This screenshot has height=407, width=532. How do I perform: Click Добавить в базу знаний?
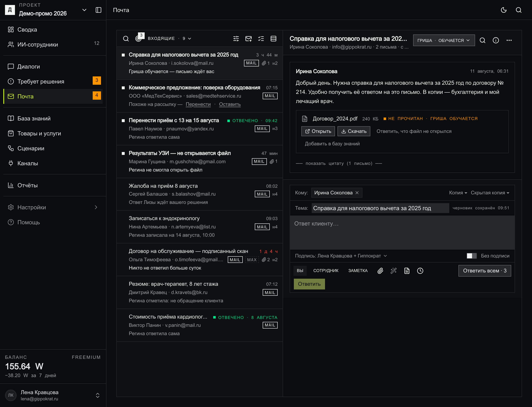click(x=332, y=144)
